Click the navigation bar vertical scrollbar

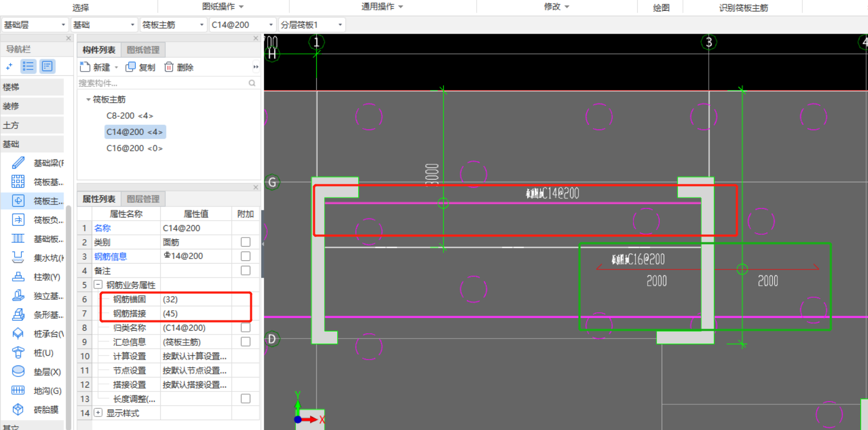click(x=68, y=317)
